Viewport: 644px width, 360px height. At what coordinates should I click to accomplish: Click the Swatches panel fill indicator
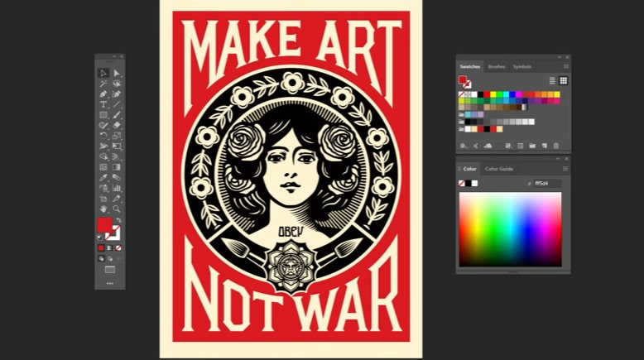coord(463,79)
